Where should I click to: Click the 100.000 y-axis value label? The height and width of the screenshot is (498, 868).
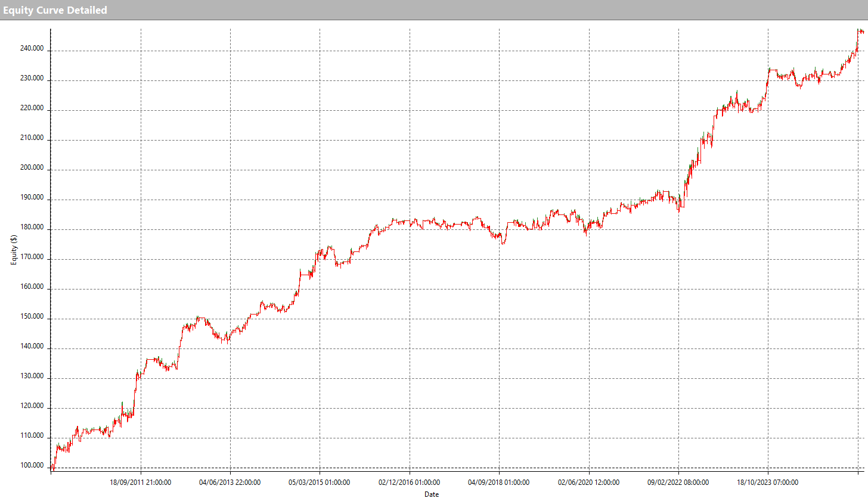point(32,466)
